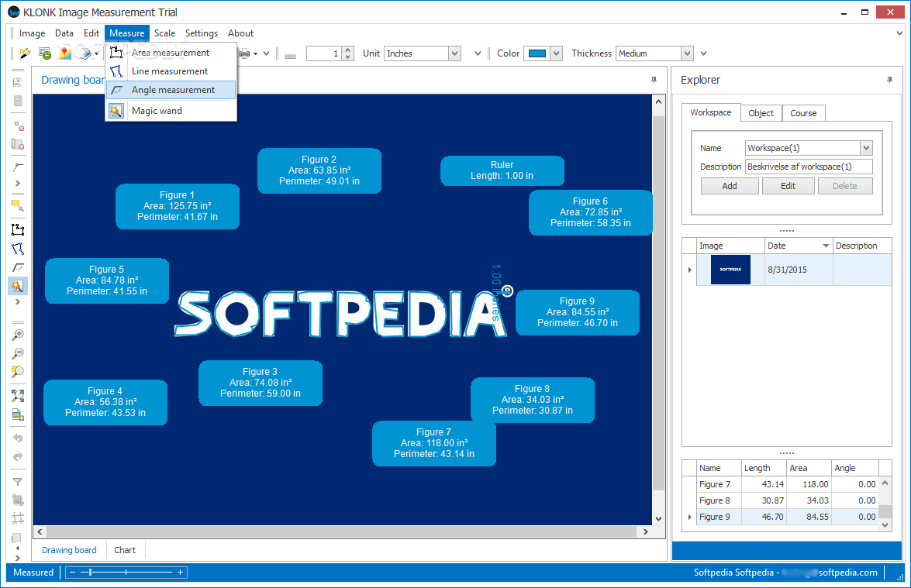This screenshot has width=911, height=588.
Task: Click the Zoom in magnifier icon
Action: click(x=18, y=335)
